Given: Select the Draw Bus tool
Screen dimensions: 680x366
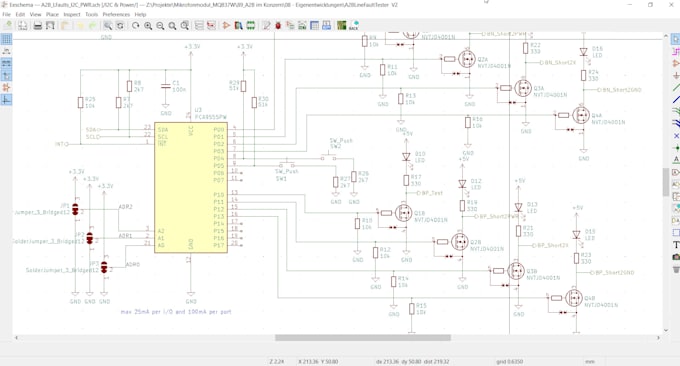Looking at the screenshot, I should [676, 100].
